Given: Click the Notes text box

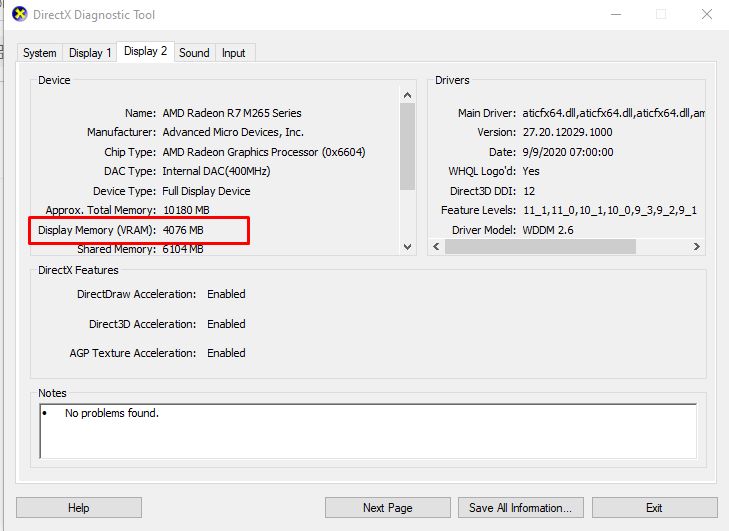Looking at the screenshot, I should point(368,431).
